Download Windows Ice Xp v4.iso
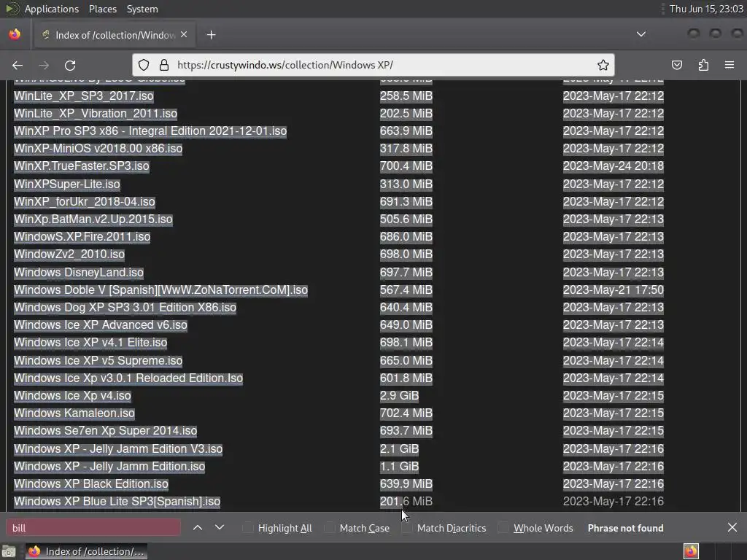The image size is (747, 560). click(72, 396)
